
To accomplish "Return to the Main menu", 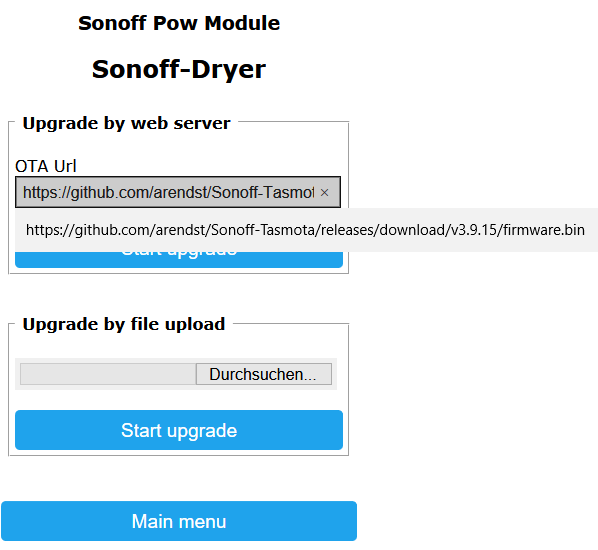I will (x=179, y=521).
